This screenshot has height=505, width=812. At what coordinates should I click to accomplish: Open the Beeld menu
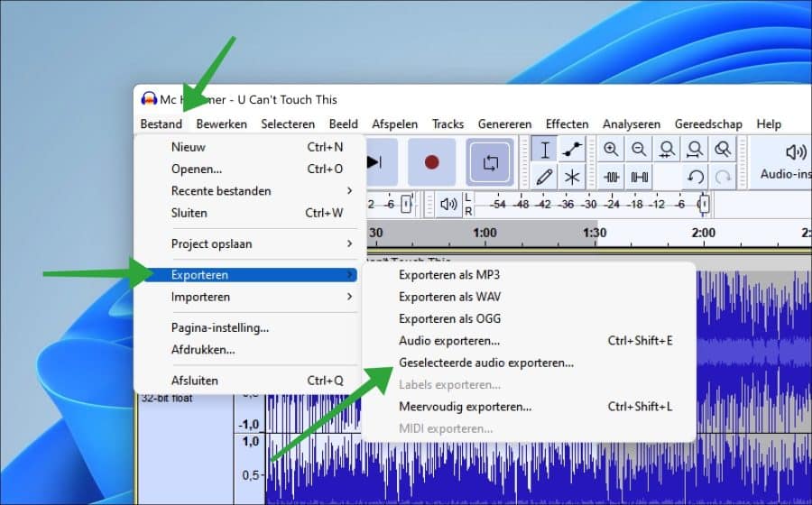(344, 124)
